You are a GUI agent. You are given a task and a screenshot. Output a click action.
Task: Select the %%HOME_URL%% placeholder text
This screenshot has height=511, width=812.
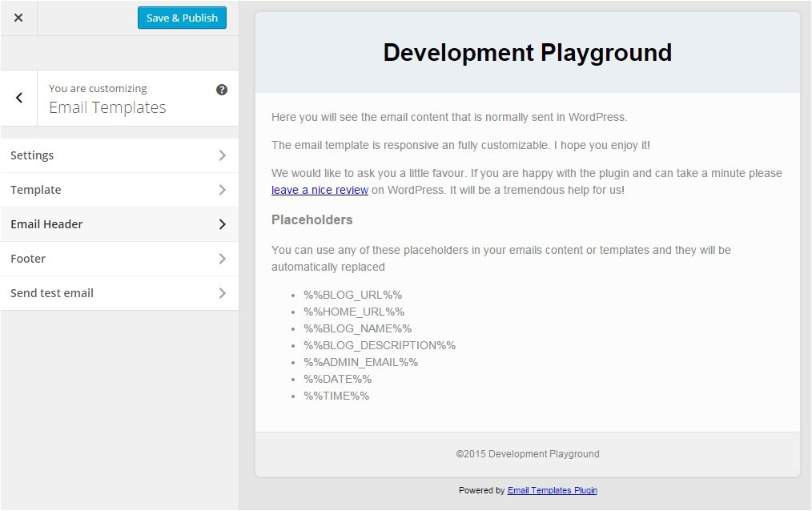[x=354, y=312]
